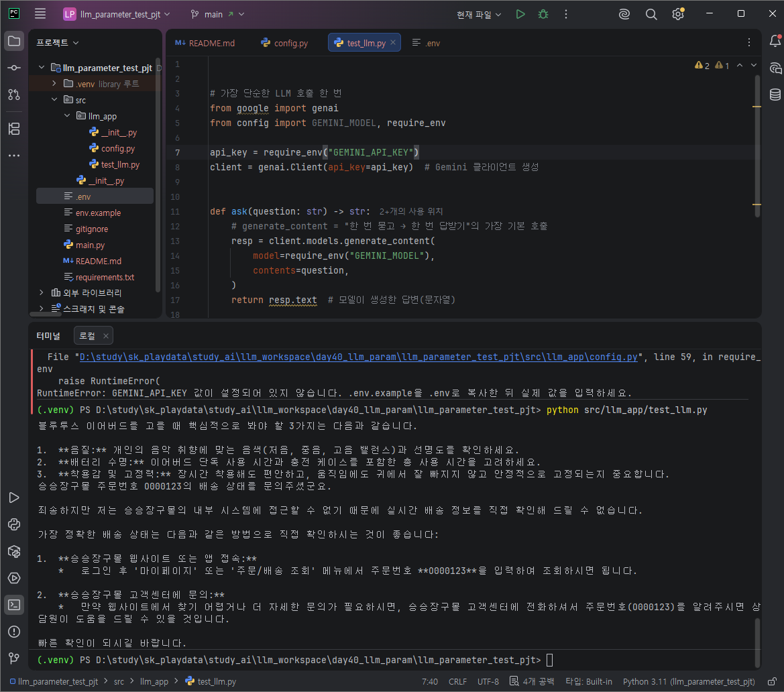Open run configuration dropdown 현재 파일

478,15
